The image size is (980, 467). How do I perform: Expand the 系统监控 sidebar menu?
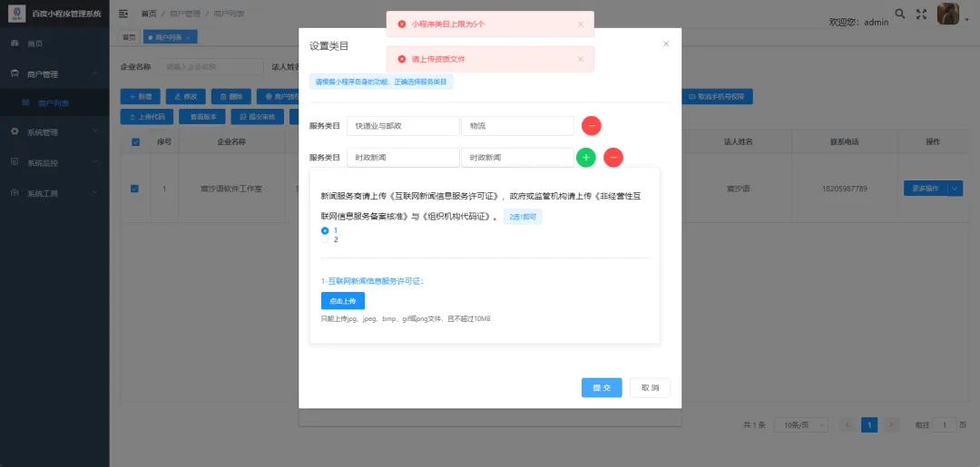[x=55, y=162]
